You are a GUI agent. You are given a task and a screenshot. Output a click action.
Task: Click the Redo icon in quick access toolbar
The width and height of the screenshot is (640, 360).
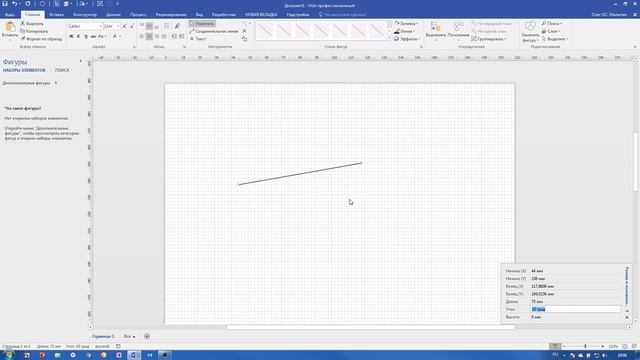click(28, 4)
